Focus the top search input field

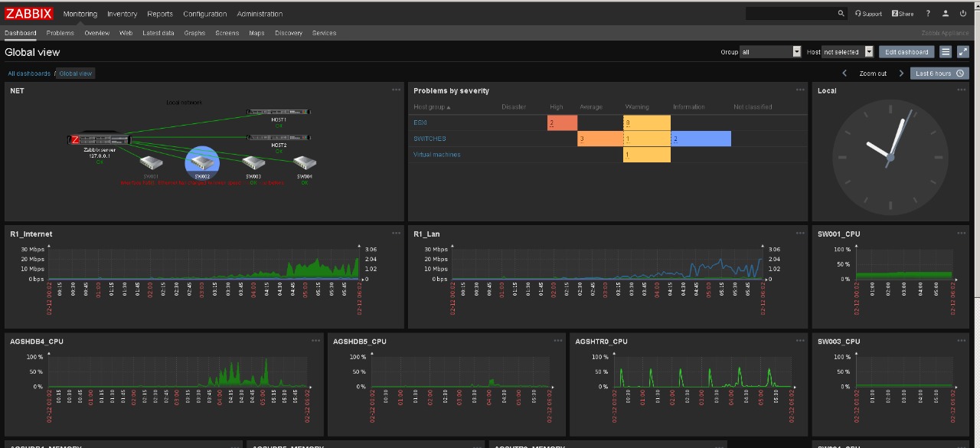click(x=790, y=14)
